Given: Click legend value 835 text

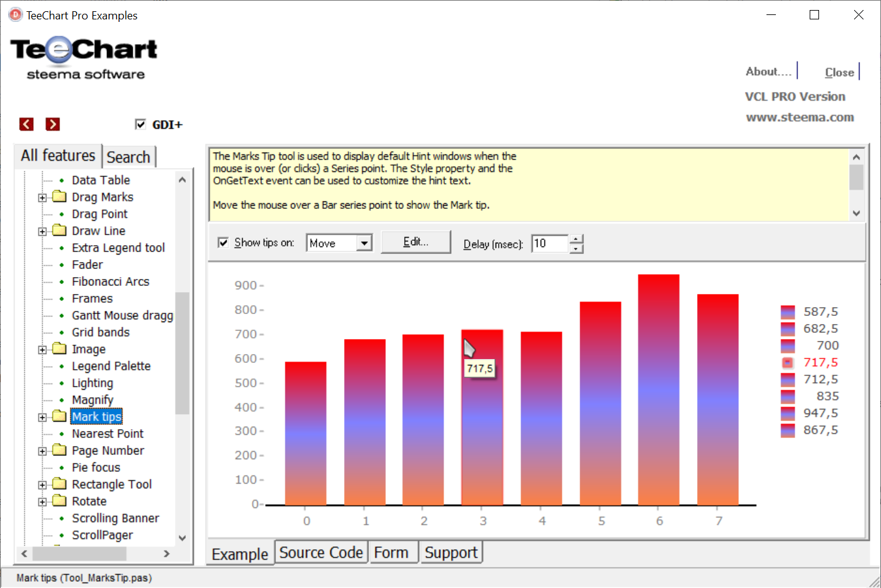Looking at the screenshot, I should point(827,396).
